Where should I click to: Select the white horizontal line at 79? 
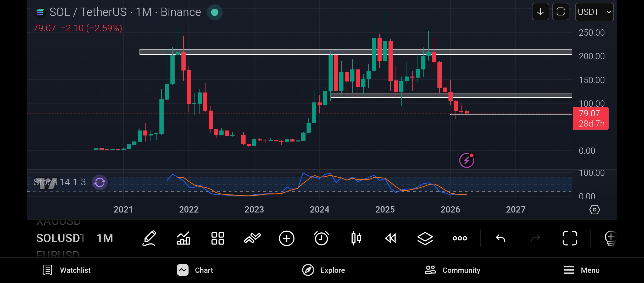[x=511, y=114]
